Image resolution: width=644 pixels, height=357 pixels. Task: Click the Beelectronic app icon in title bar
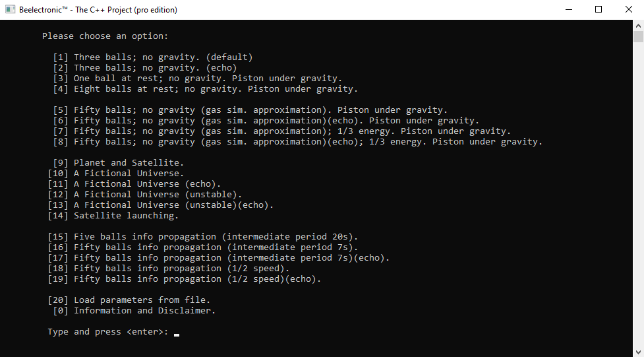[x=10, y=10]
